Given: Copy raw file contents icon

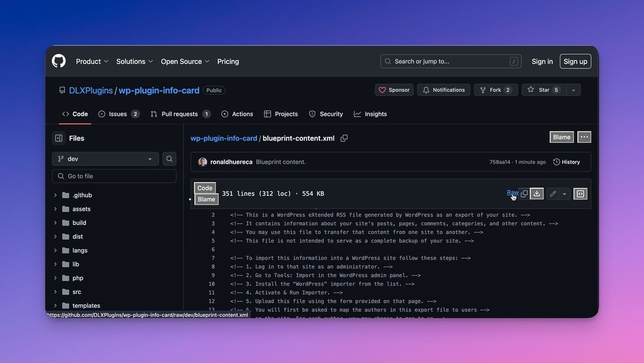Looking at the screenshot, I should click(524, 194).
